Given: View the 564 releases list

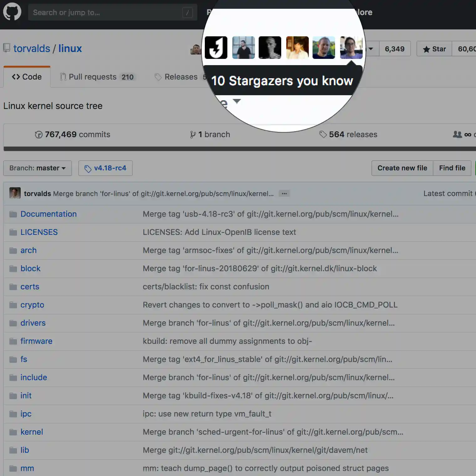Looking at the screenshot, I should pyautogui.click(x=348, y=134).
